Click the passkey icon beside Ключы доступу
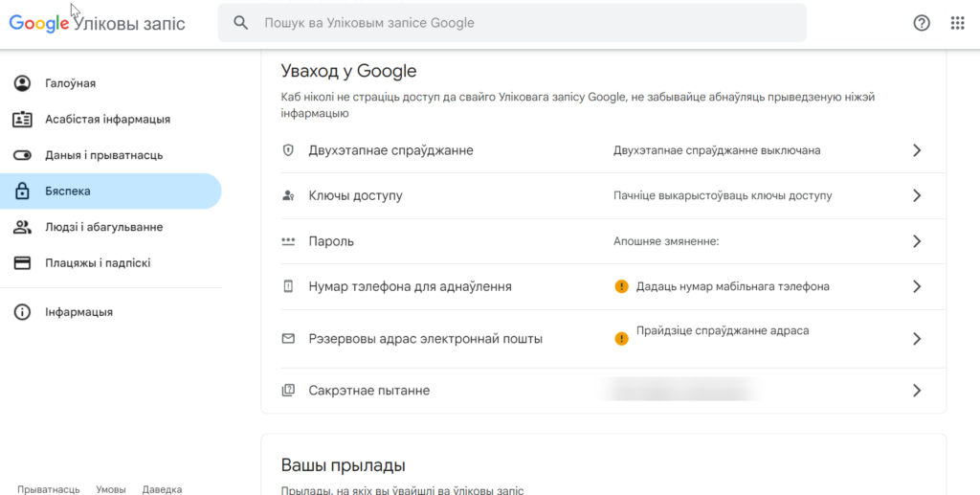The height and width of the screenshot is (495, 980). 288,195
